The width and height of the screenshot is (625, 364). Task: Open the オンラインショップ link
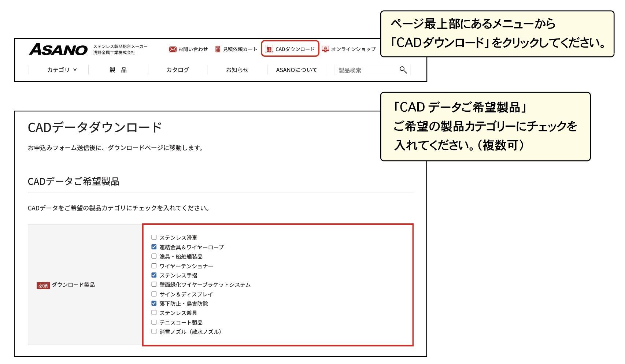(x=353, y=49)
